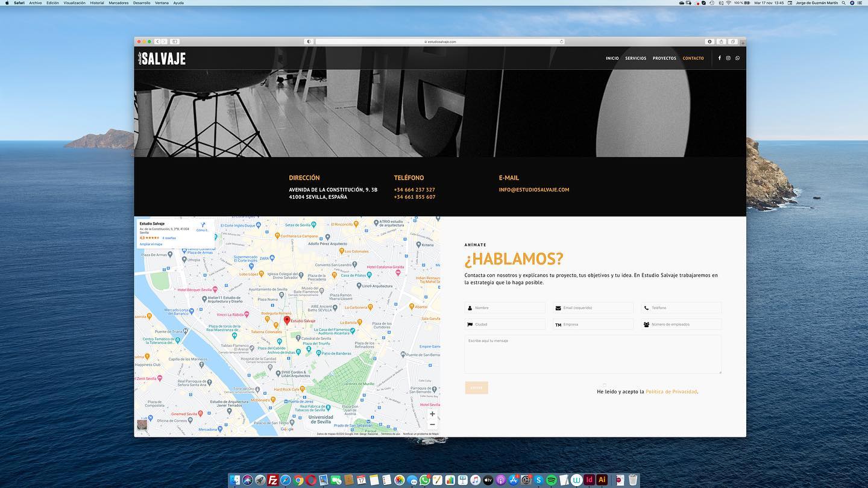Click the Escribe aquí tu mensaje textarea
This screenshot has height=488, width=868.
(593, 354)
